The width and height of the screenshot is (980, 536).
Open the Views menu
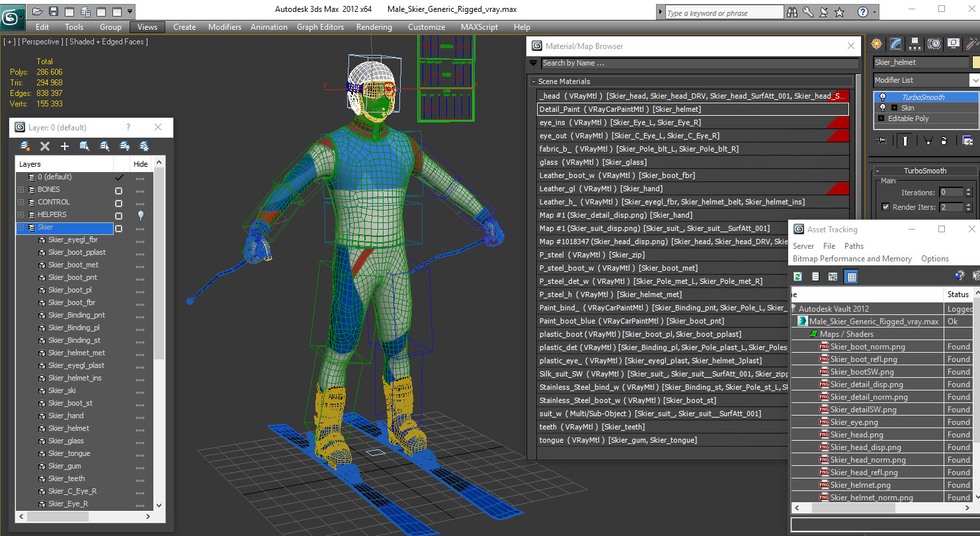147,27
